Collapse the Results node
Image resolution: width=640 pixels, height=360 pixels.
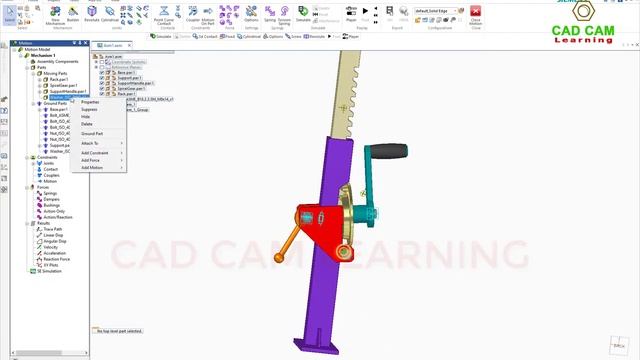tap(27, 223)
